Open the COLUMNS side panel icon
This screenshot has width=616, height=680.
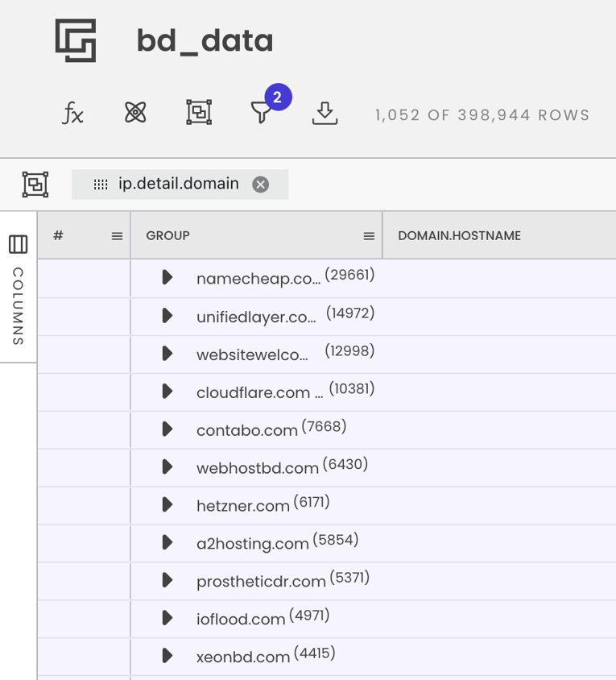(x=19, y=244)
